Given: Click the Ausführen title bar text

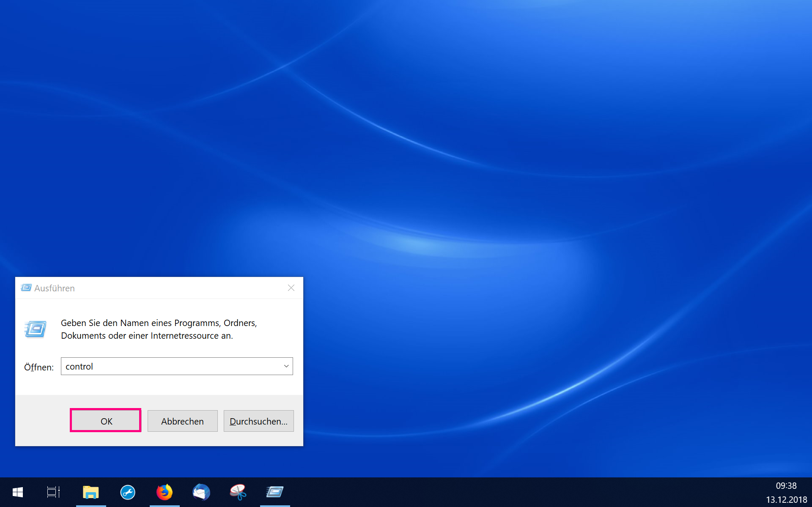Looking at the screenshot, I should pyautogui.click(x=55, y=288).
